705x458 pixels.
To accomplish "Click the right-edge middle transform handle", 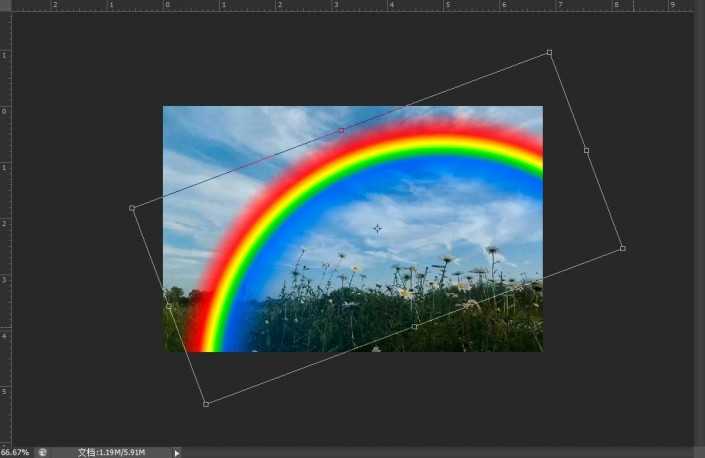I will point(586,150).
